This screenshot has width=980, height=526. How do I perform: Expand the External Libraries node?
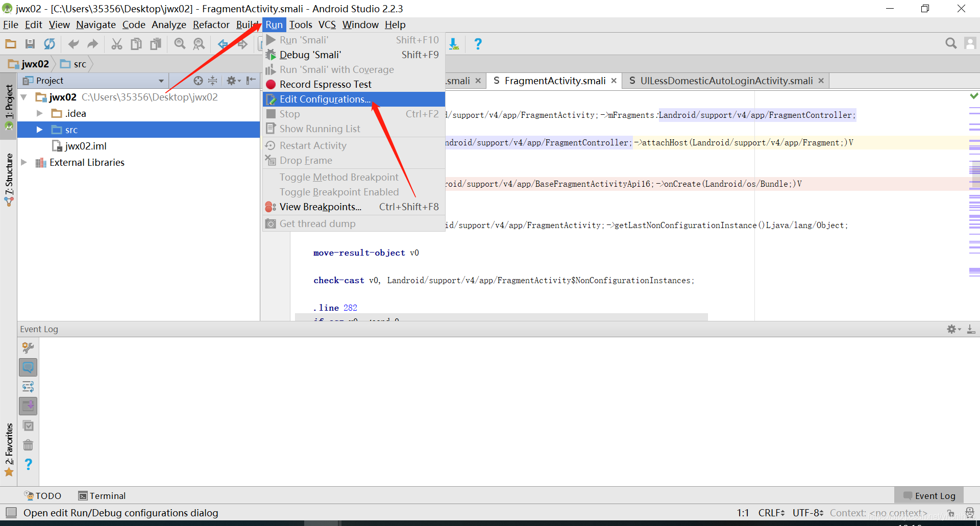pyautogui.click(x=23, y=162)
